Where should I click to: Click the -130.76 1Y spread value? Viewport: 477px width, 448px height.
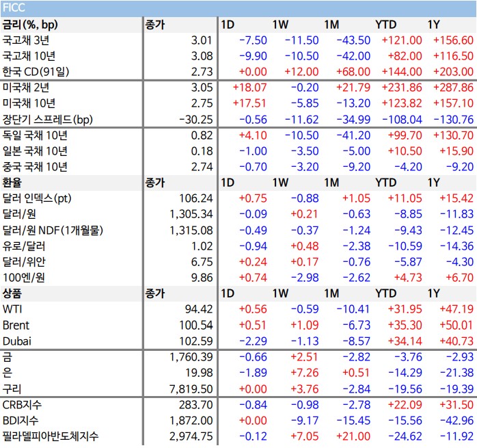point(454,120)
